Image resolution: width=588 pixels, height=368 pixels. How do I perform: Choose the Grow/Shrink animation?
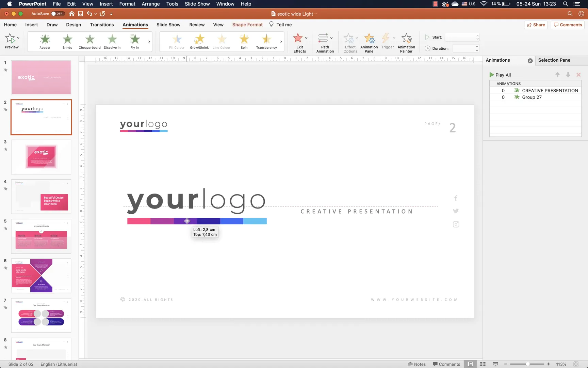(199, 41)
